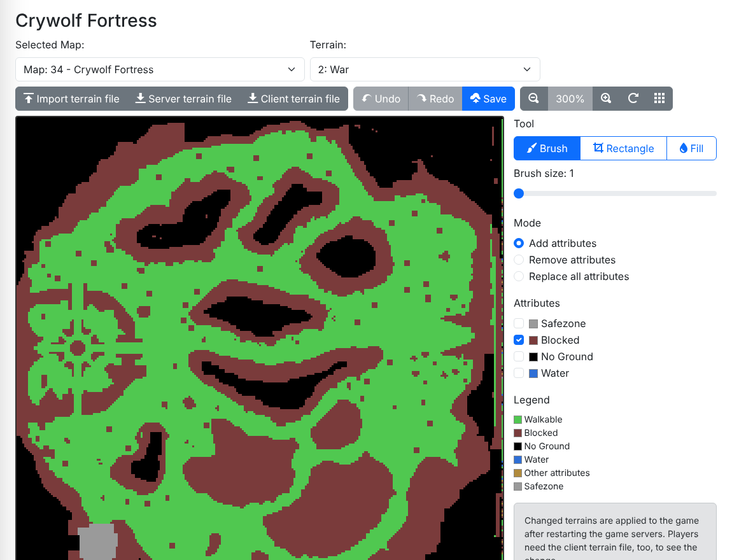Viewport: 732px width, 560px height.
Task: Click the gray safezone area on map
Action: [x=97, y=542]
